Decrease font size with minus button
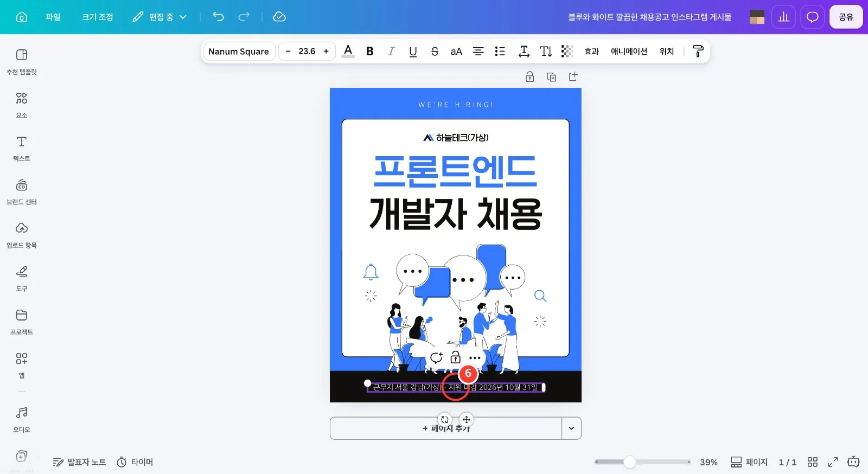 288,52
